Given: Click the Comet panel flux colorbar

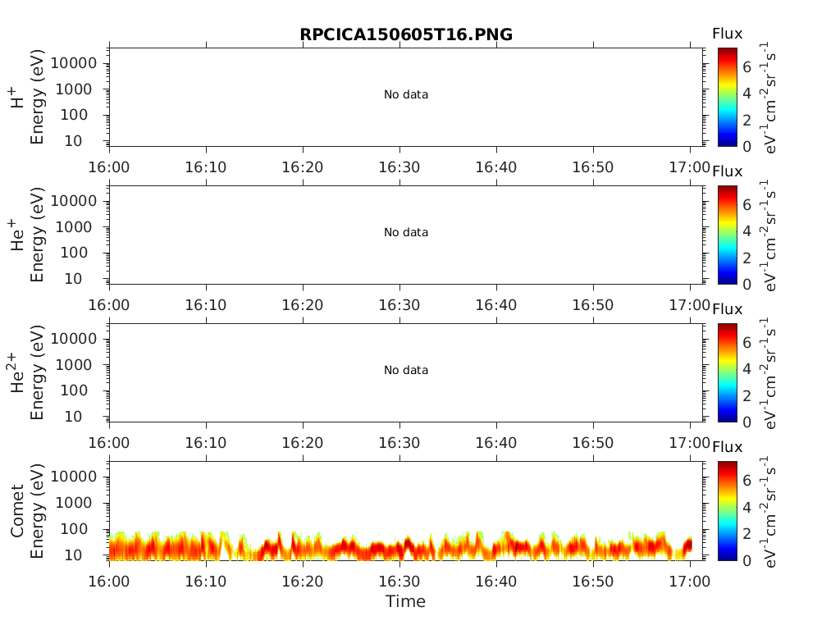Looking at the screenshot, I should [x=728, y=510].
